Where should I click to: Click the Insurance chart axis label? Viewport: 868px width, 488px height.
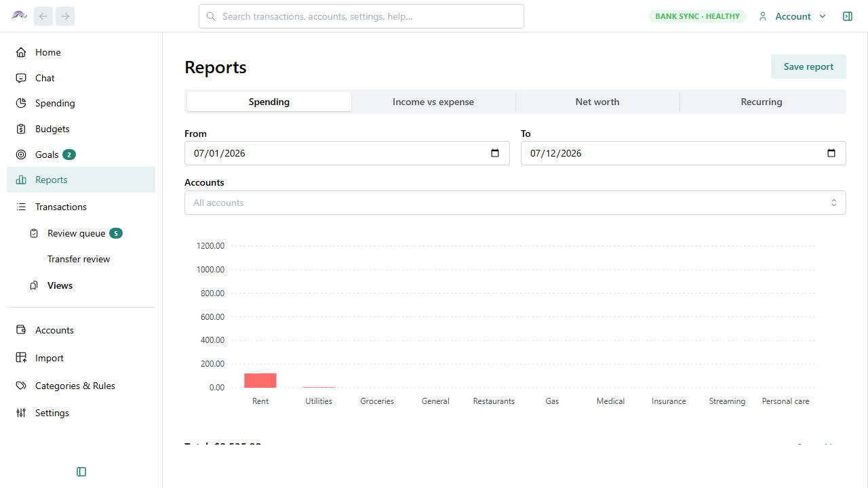pos(669,401)
